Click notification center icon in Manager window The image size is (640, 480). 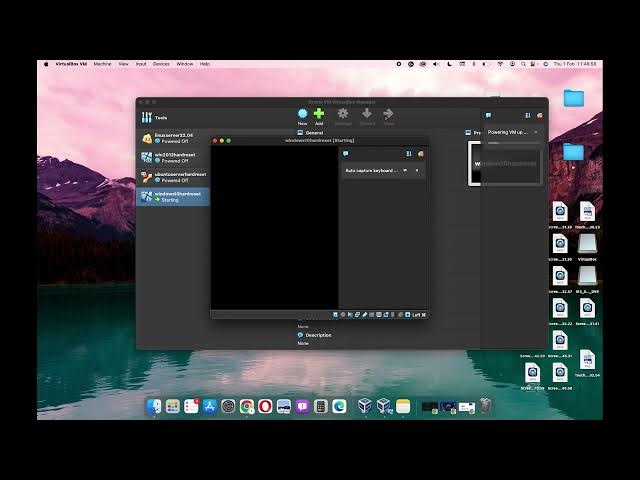[x=488, y=116]
